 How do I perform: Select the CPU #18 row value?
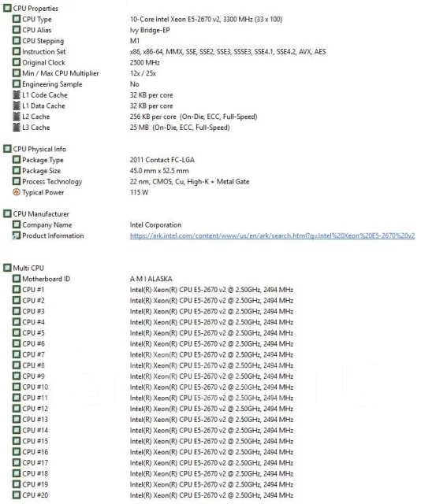coord(211,473)
